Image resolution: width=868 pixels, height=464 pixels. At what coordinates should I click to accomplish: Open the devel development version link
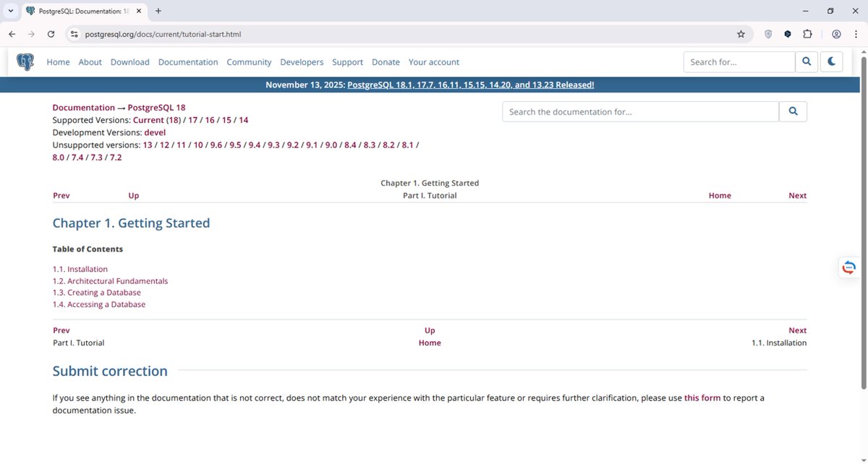coord(155,132)
